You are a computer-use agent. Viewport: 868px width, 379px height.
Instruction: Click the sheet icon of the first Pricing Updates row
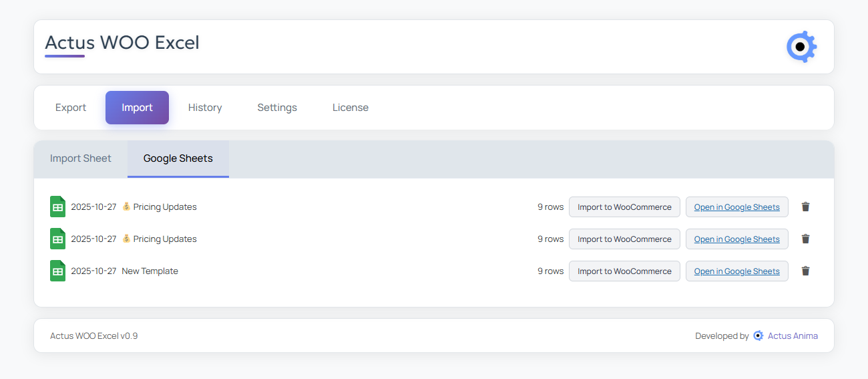coord(58,207)
